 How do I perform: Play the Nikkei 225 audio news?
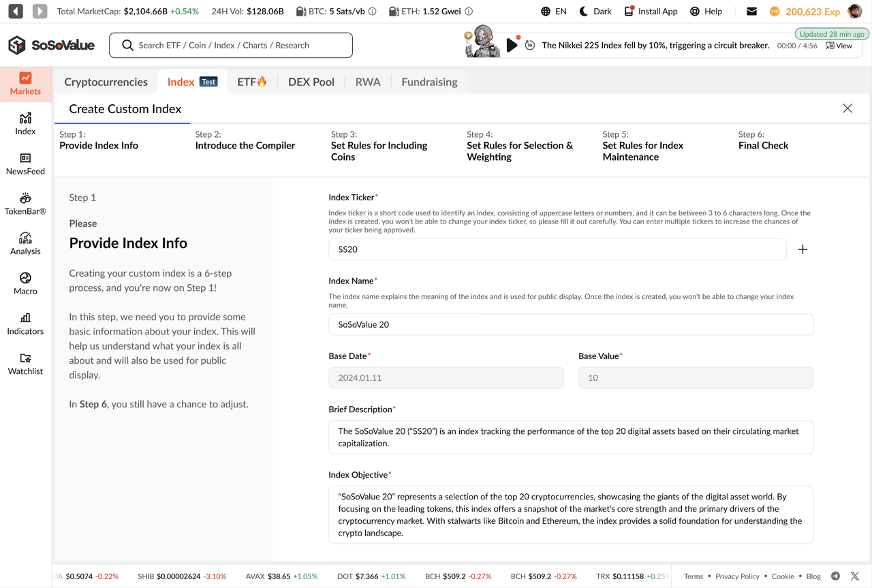tap(512, 46)
